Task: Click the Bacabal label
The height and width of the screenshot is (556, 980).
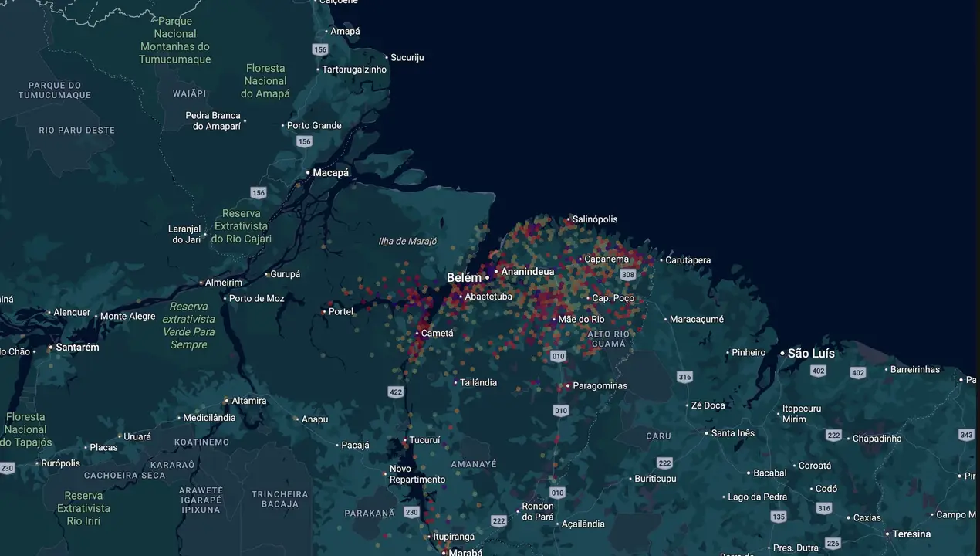Action: click(770, 473)
